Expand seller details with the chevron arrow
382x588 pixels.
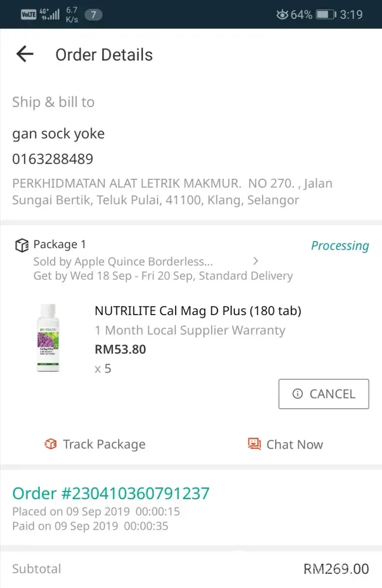click(x=255, y=260)
